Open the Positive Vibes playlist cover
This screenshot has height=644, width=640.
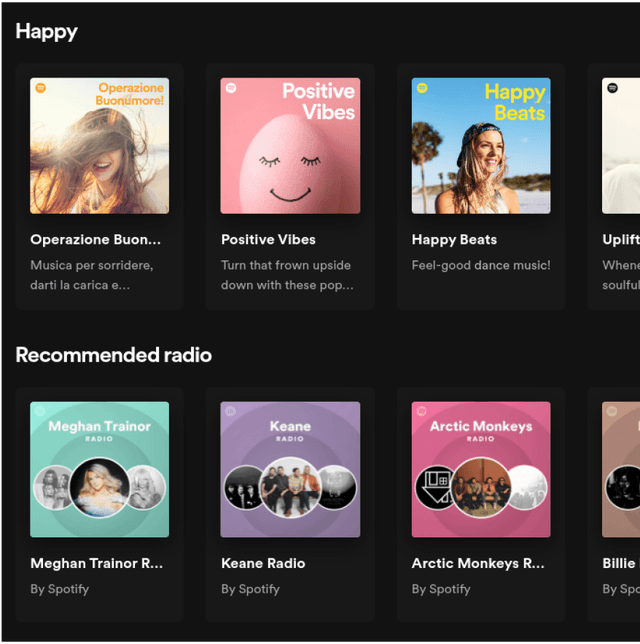point(290,146)
